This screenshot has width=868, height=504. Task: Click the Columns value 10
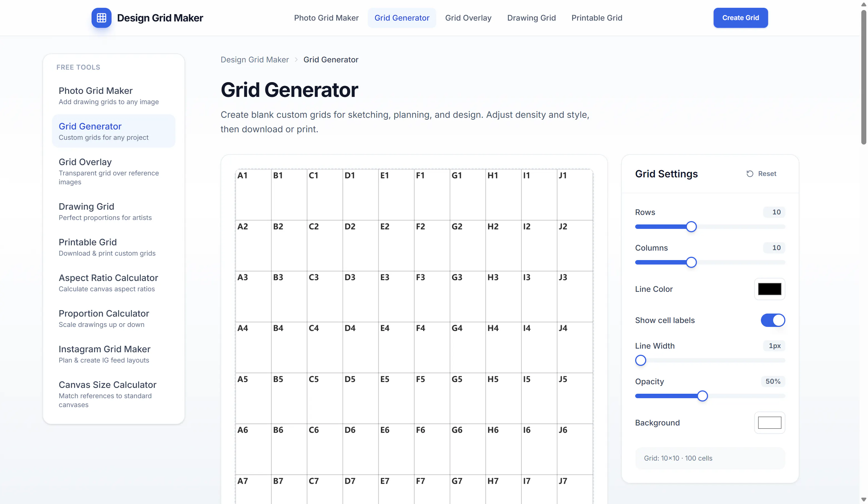pos(774,248)
